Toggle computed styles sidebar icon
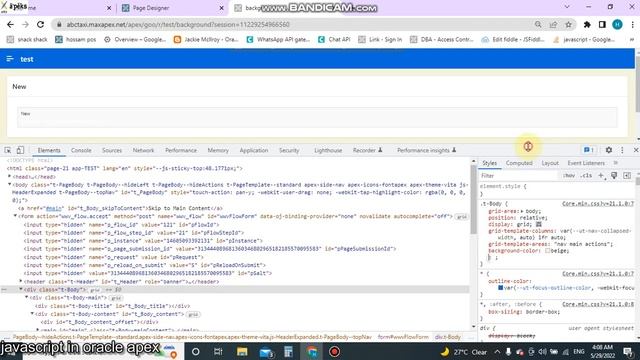This screenshot has height=360, width=640. point(627,176)
